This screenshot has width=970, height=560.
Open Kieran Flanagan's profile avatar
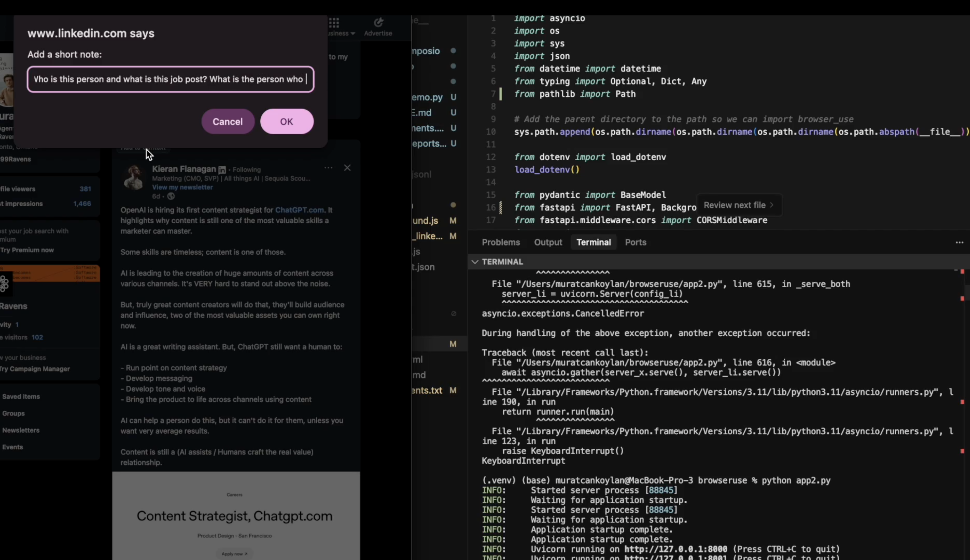[134, 178]
